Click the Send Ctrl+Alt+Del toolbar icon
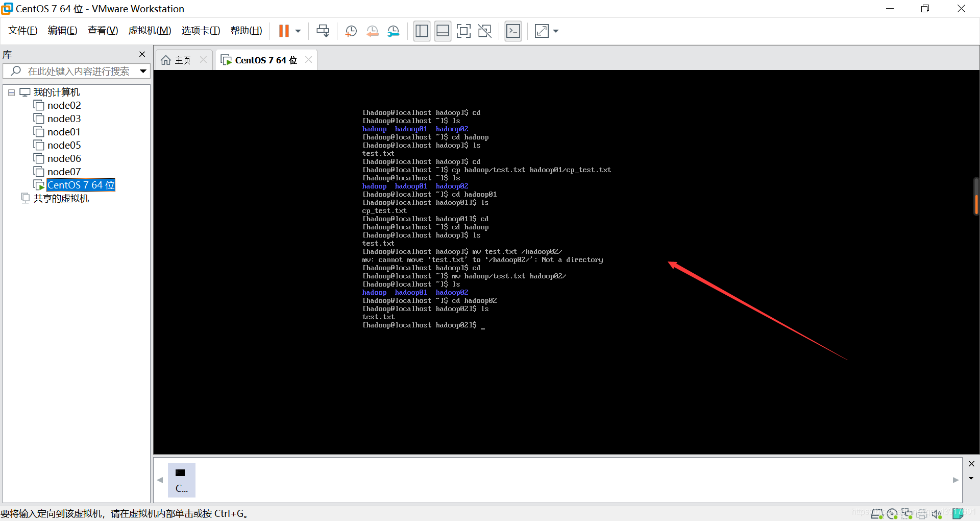This screenshot has width=980, height=521. pyautogui.click(x=323, y=31)
